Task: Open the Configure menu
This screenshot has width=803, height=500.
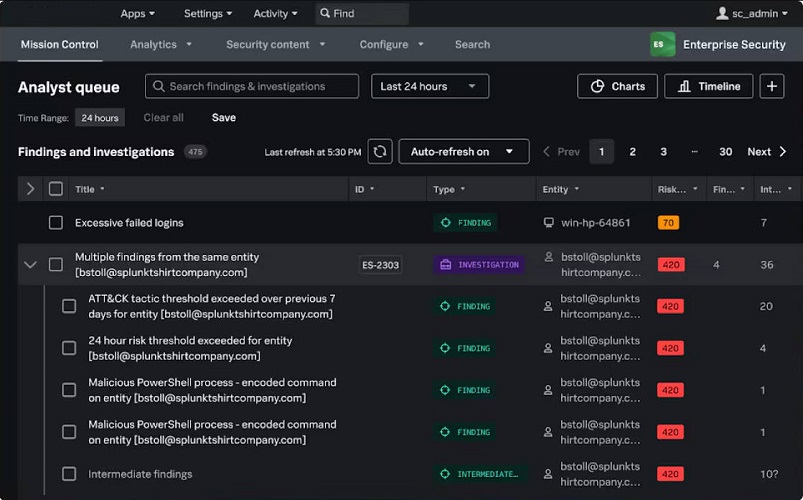Action: tap(391, 45)
